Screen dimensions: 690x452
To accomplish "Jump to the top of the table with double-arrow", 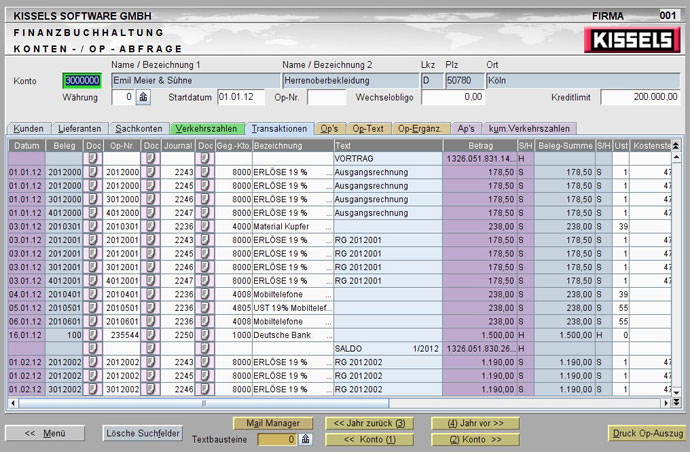I will [676, 146].
